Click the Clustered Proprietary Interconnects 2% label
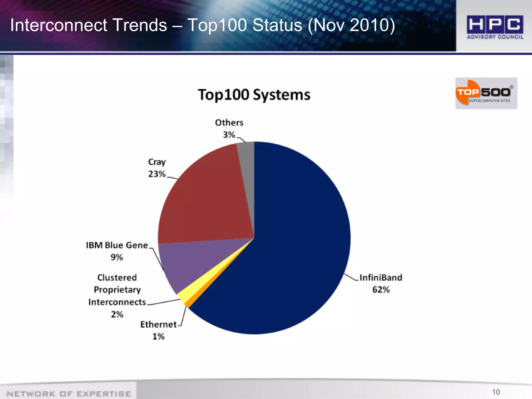The image size is (532, 399). pos(117,296)
